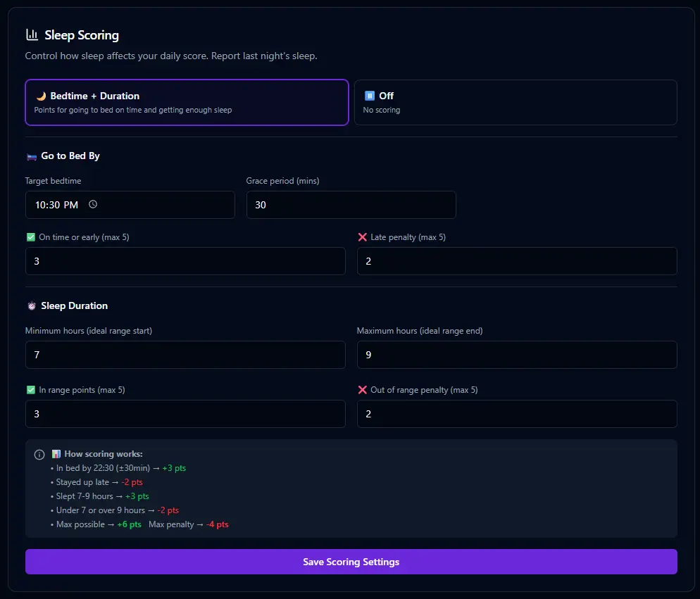Click the Late penalty value field showing 2
Viewport: 700px width, 599px height.
coord(517,261)
